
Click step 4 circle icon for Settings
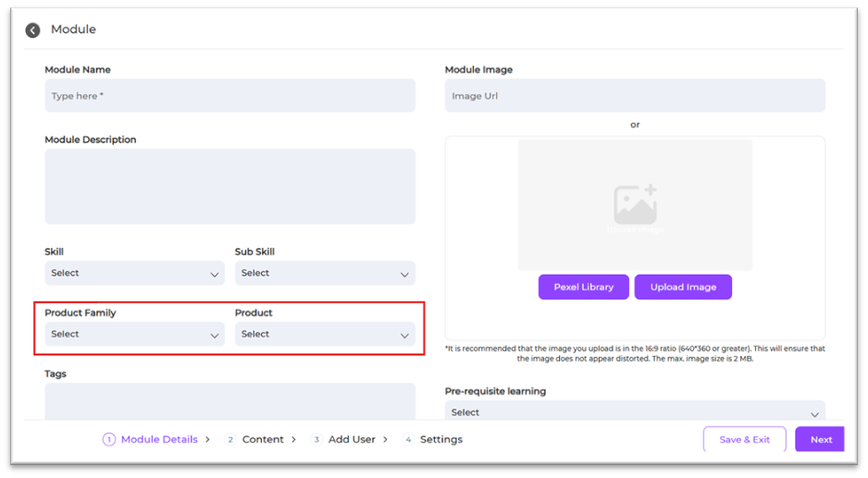pyautogui.click(x=408, y=440)
